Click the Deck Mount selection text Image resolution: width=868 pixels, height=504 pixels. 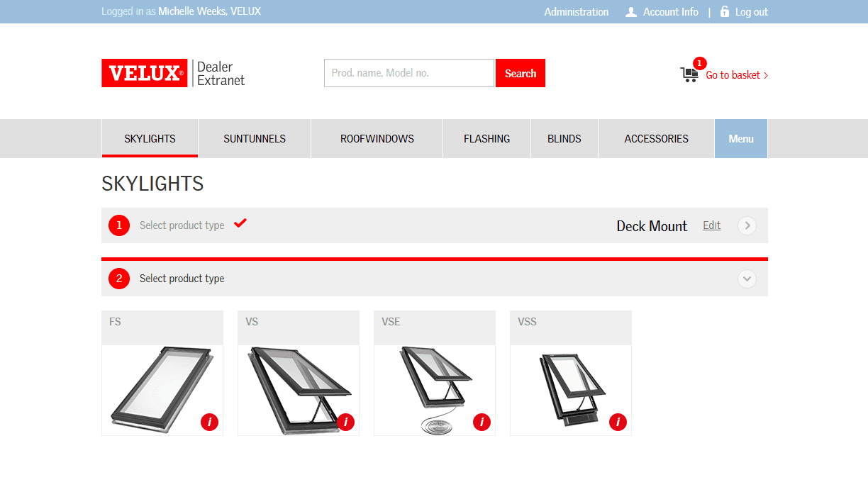pos(652,226)
